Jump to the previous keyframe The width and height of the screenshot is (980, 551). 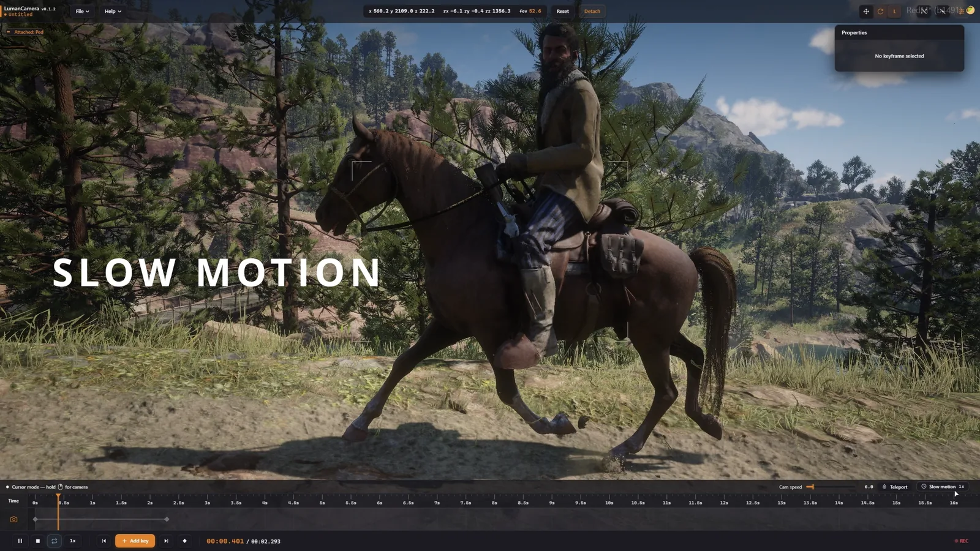[104, 541]
